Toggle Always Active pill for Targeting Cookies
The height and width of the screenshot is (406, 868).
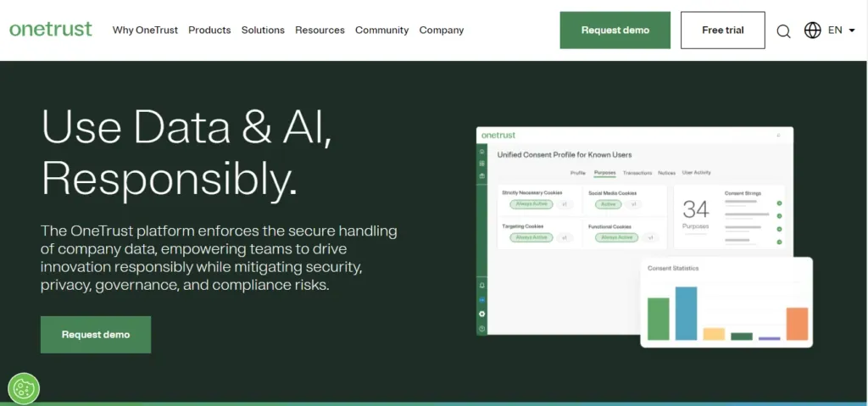point(531,237)
